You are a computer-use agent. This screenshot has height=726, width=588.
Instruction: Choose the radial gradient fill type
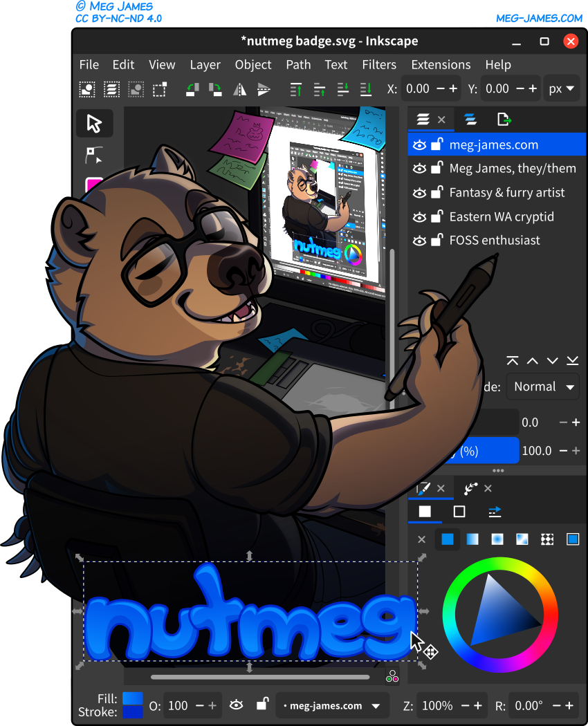(497, 539)
